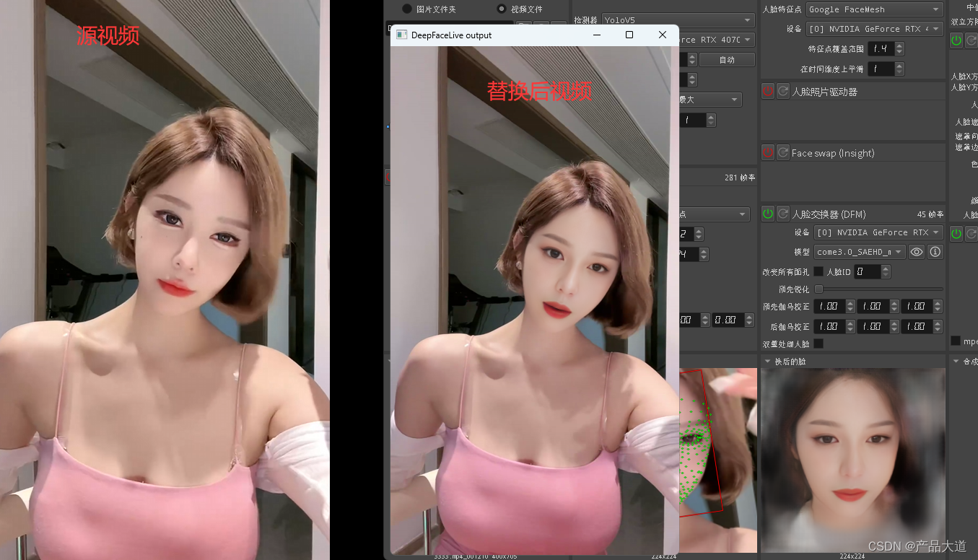The image size is (978, 560).
Task: Click DeepFaceLive output window icon
Action: pos(402,35)
